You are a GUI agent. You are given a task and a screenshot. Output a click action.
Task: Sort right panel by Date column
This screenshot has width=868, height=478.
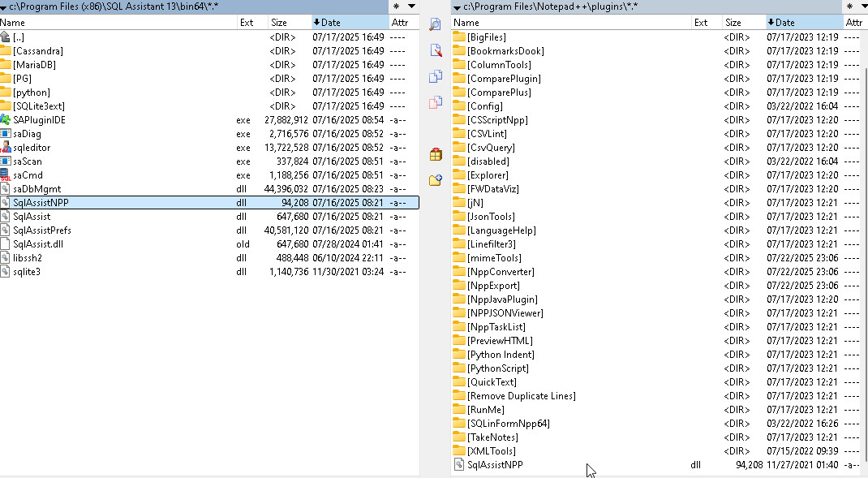805,23
